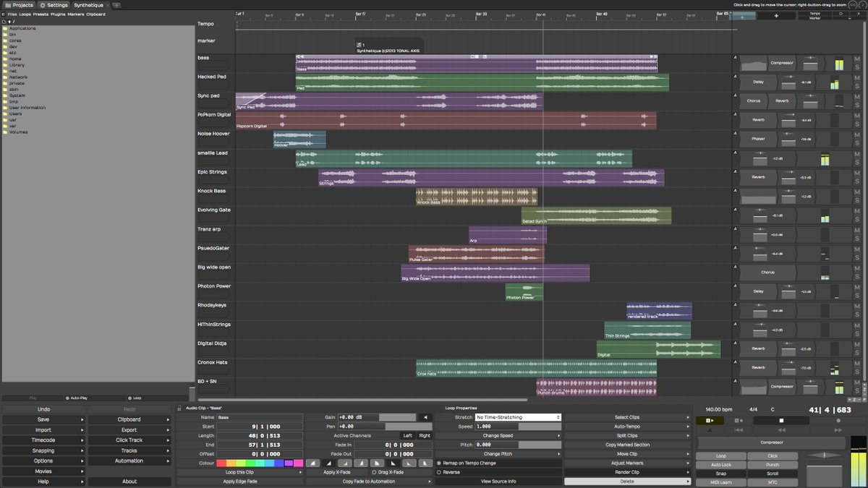868x488 pixels.
Task: Open the Library folder in file browser
Action: (x=17, y=64)
